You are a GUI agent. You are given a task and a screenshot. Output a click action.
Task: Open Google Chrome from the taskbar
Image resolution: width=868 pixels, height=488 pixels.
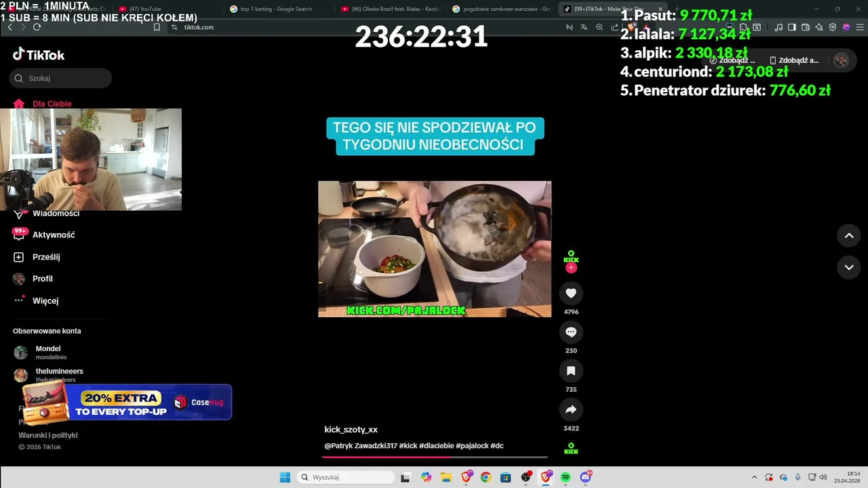486,477
